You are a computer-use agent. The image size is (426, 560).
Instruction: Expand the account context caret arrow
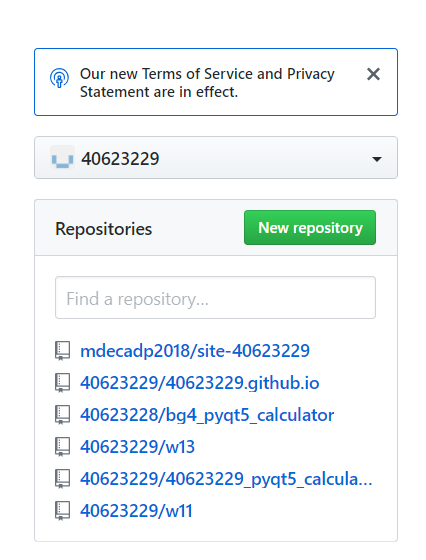coord(377,159)
